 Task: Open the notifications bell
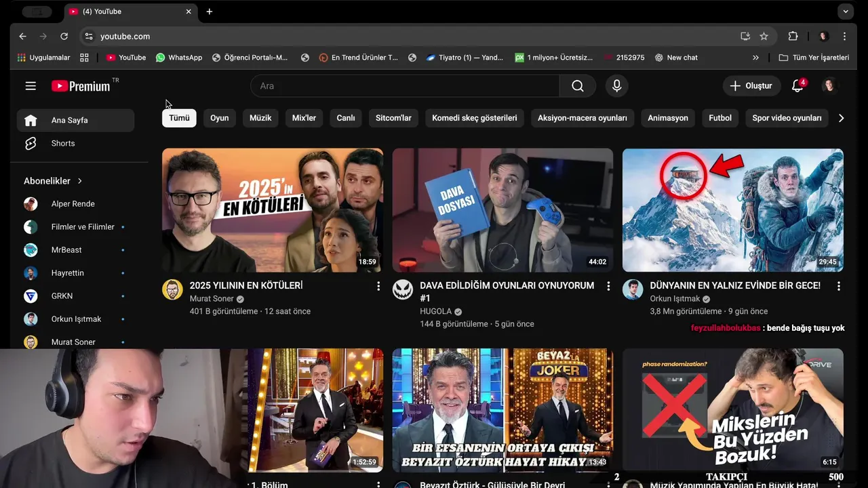click(797, 86)
